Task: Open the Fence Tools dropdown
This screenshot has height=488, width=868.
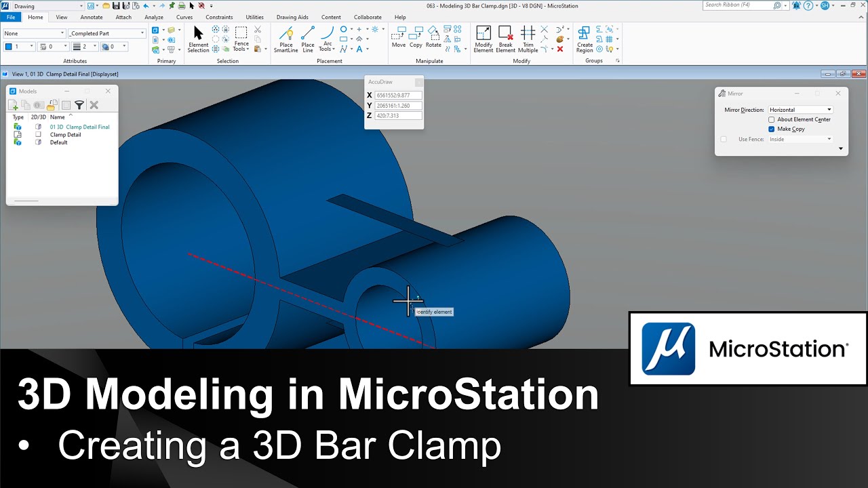Action: [240, 39]
